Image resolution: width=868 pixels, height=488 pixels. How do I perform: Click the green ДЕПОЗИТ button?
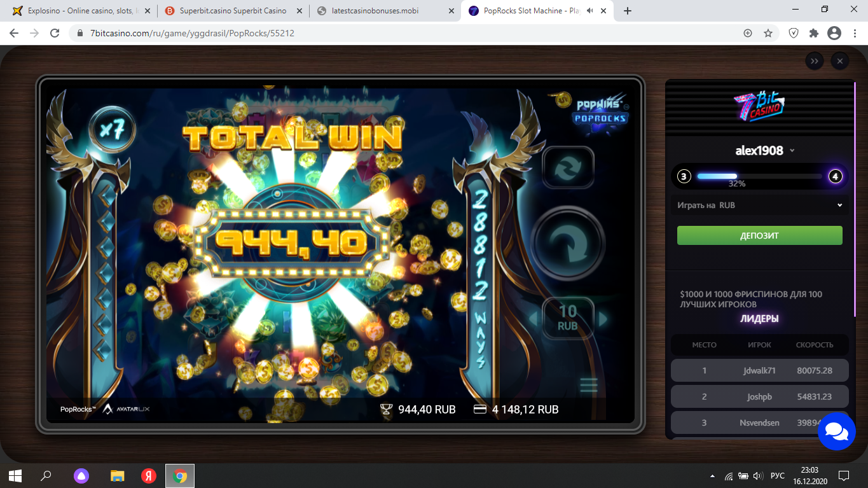tap(760, 235)
